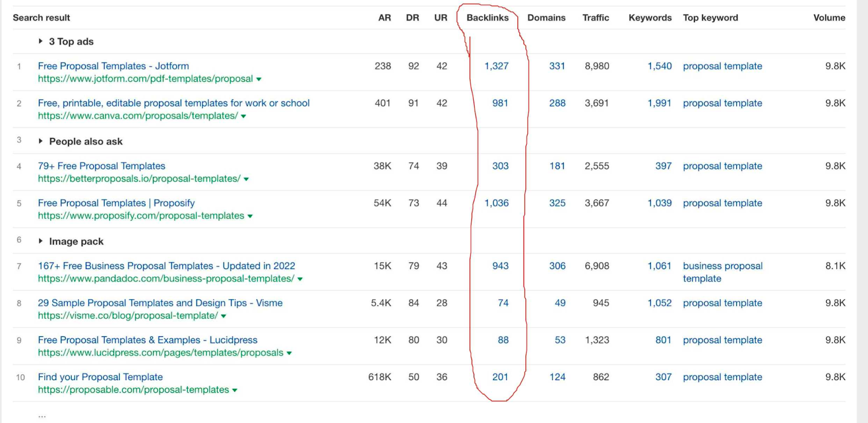The image size is (868, 423).
Task: Open the 'Free Proposal Templates - Jotform' result
Action: [x=113, y=66]
